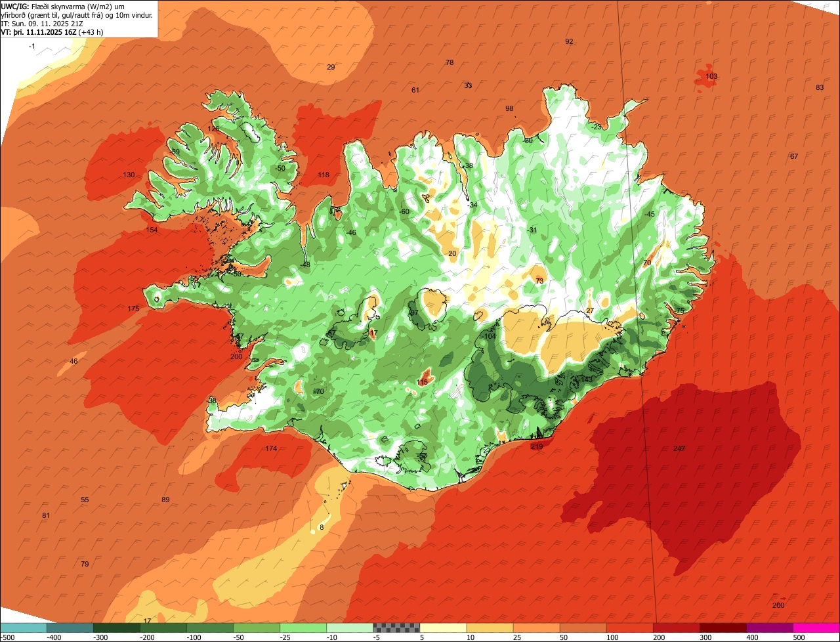This screenshot has width=840, height=642.
Task: Click the value -60 in north Iceland
Action: point(404,211)
